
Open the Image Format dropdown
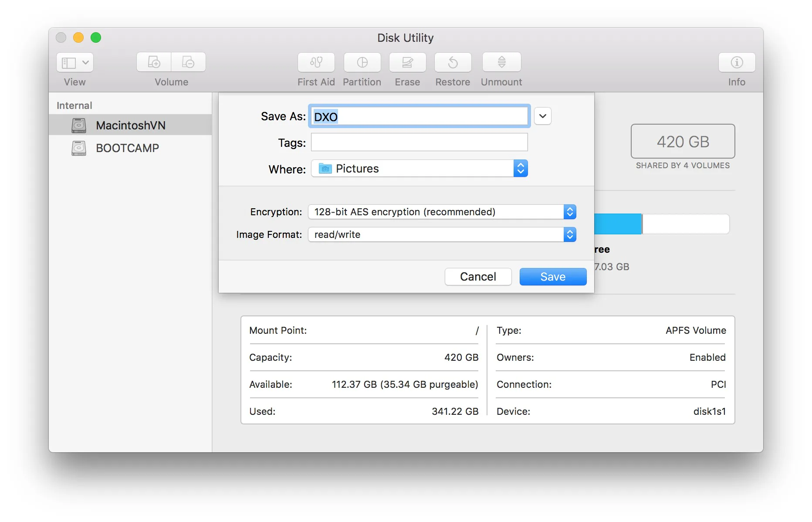[x=442, y=234]
